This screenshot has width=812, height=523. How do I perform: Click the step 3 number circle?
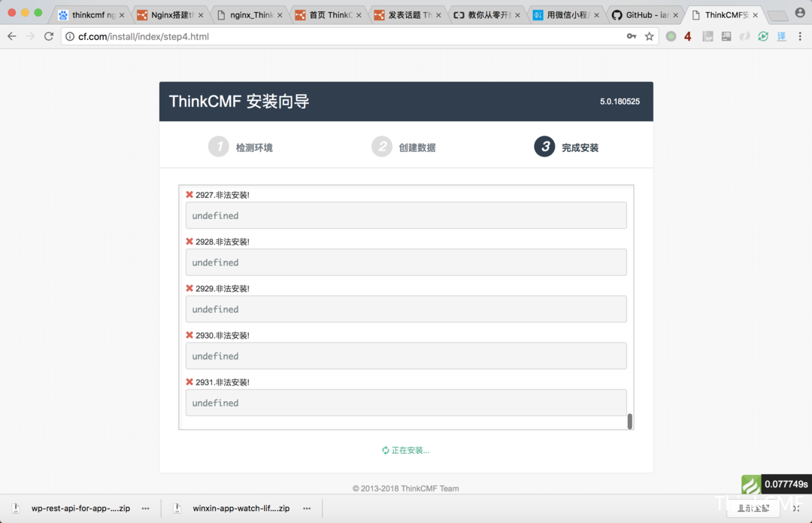click(544, 147)
